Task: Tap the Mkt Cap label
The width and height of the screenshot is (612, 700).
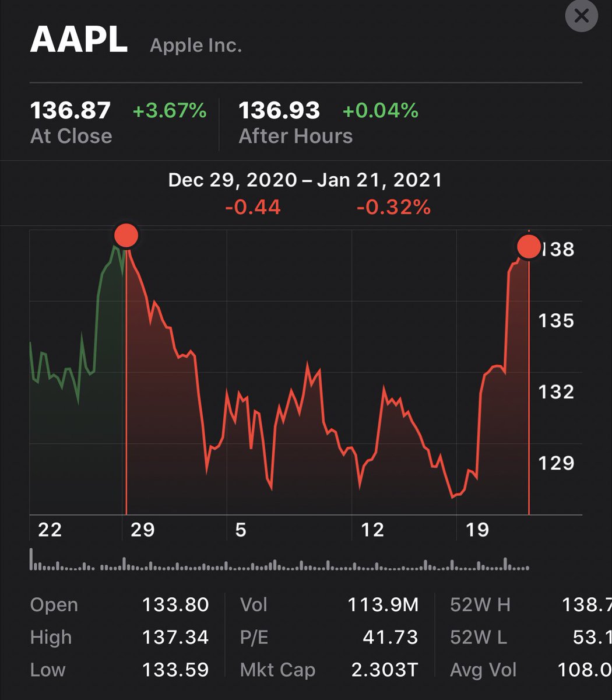Action: (277, 670)
